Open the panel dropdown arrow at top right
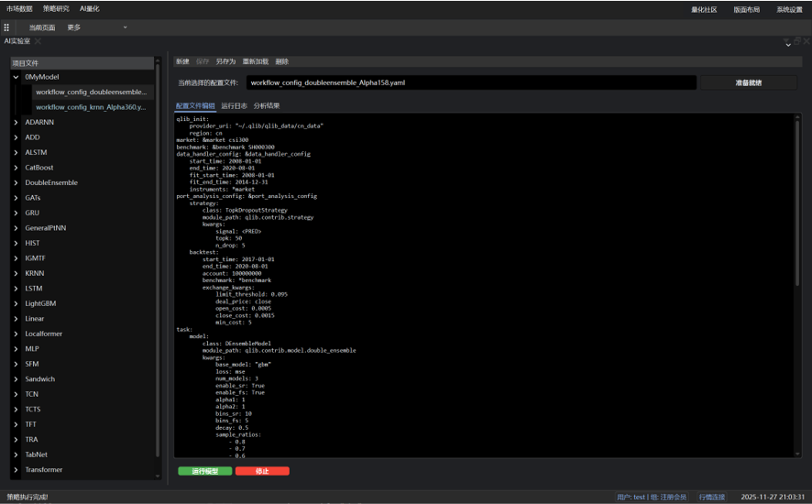The height and width of the screenshot is (504, 812). (787, 42)
